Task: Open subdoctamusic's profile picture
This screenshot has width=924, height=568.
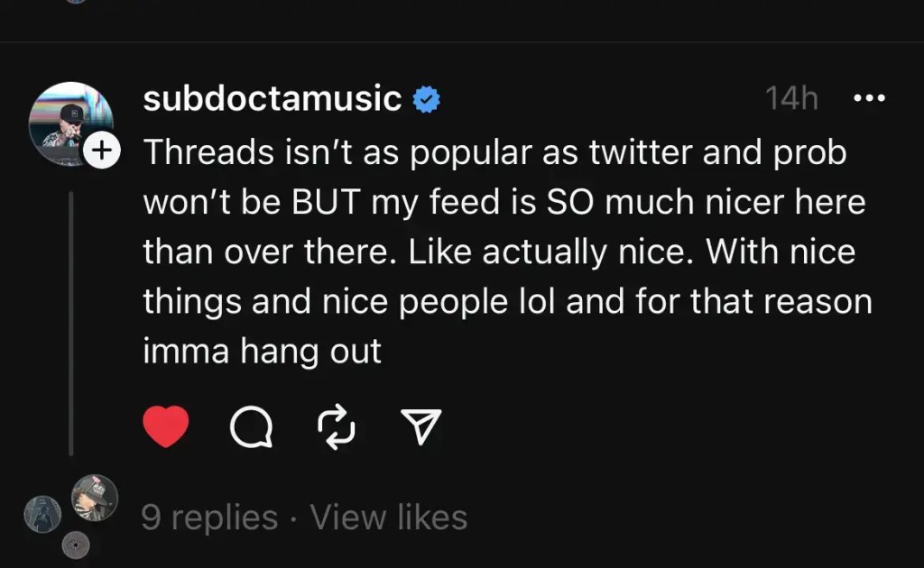Action: (x=69, y=122)
